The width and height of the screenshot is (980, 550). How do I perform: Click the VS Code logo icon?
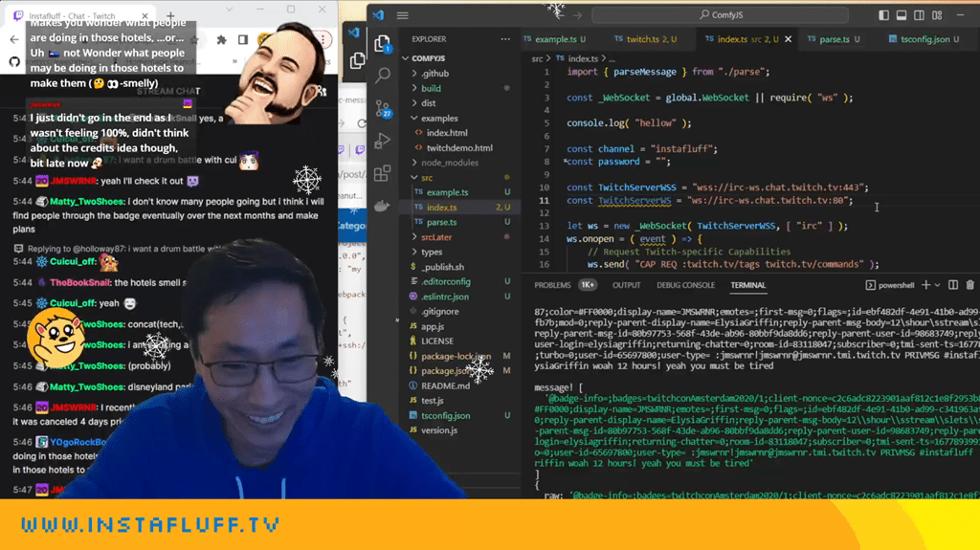(379, 15)
